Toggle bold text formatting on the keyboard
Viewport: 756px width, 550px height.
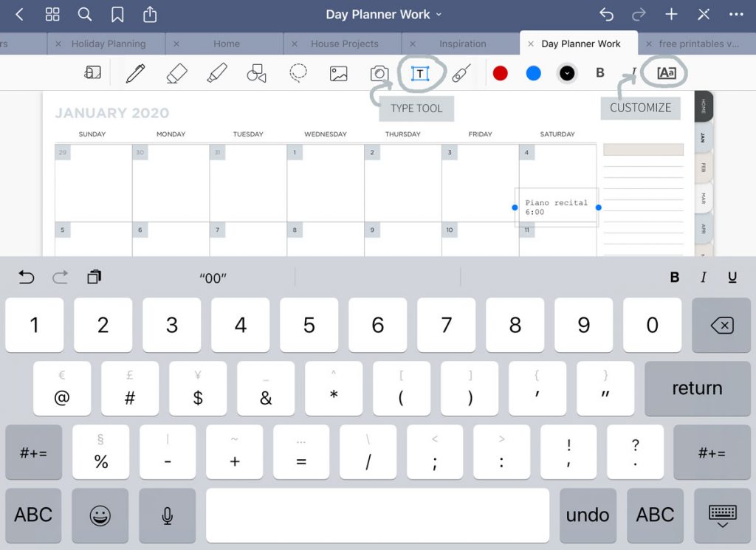tap(674, 277)
